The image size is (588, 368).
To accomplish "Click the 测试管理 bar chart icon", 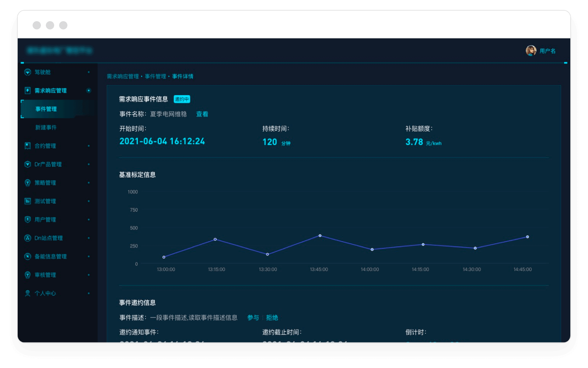I will point(28,201).
